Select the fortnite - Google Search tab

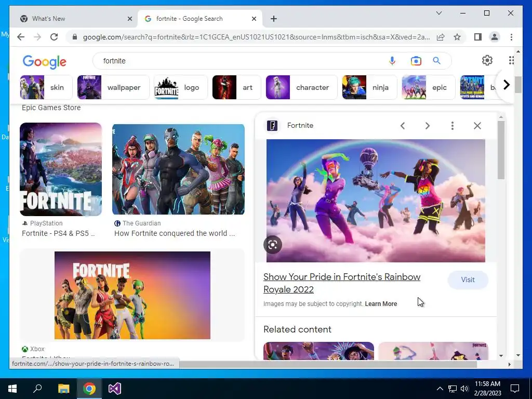coord(200,19)
